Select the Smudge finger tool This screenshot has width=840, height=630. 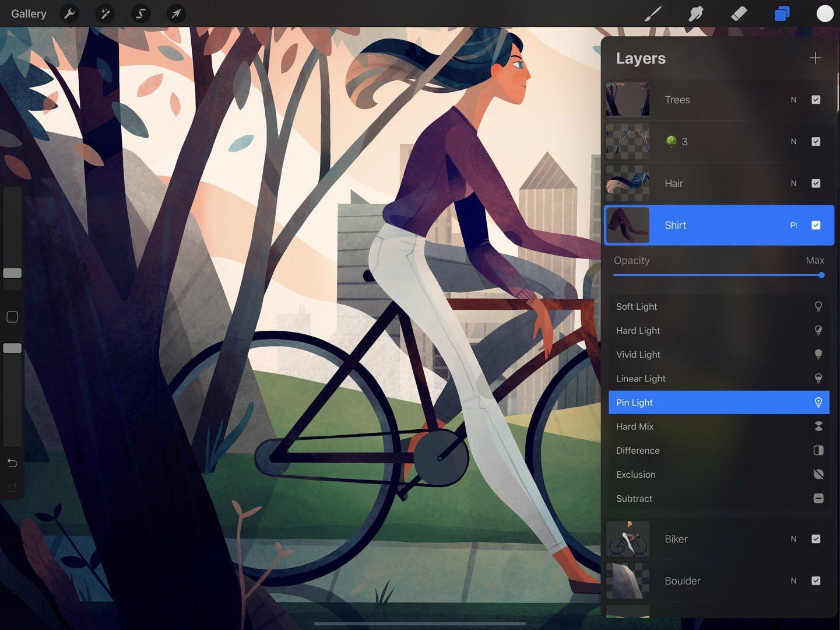pos(696,13)
